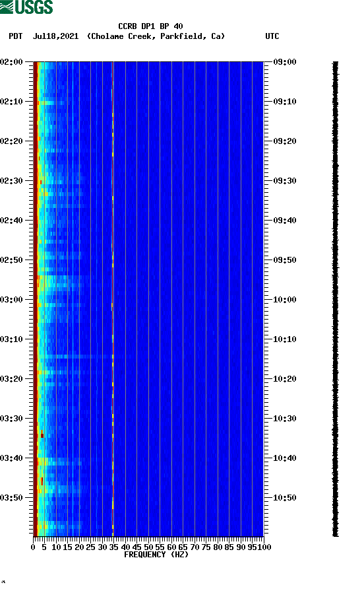Viewport: 364px width, 589px height.
Task: Click the 03:10 PDT time label
Action: tap(12, 339)
